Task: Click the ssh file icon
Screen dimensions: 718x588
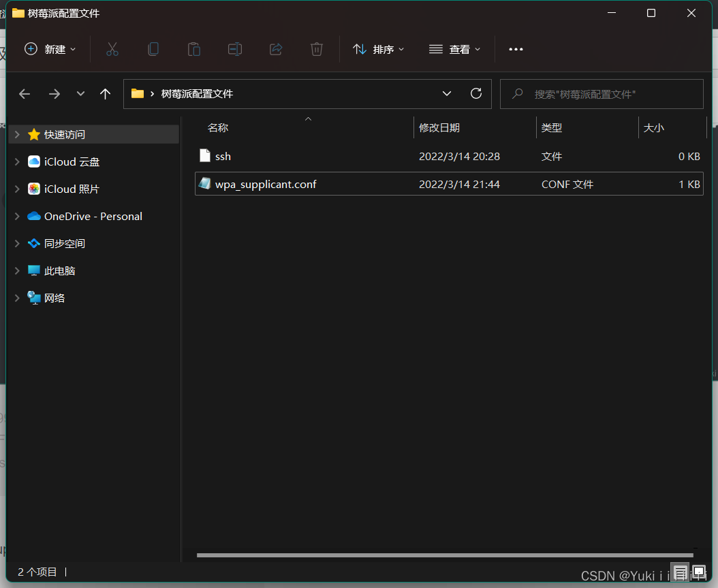Action: click(204, 156)
